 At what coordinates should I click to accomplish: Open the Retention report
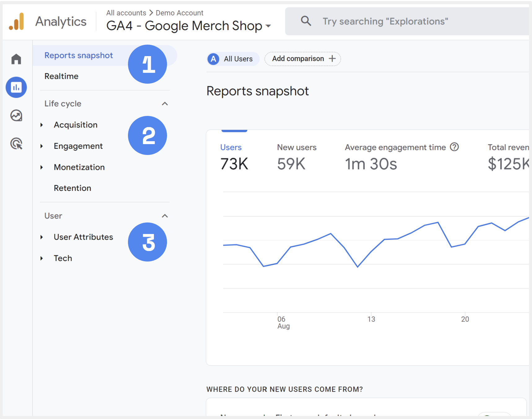click(x=73, y=188)
